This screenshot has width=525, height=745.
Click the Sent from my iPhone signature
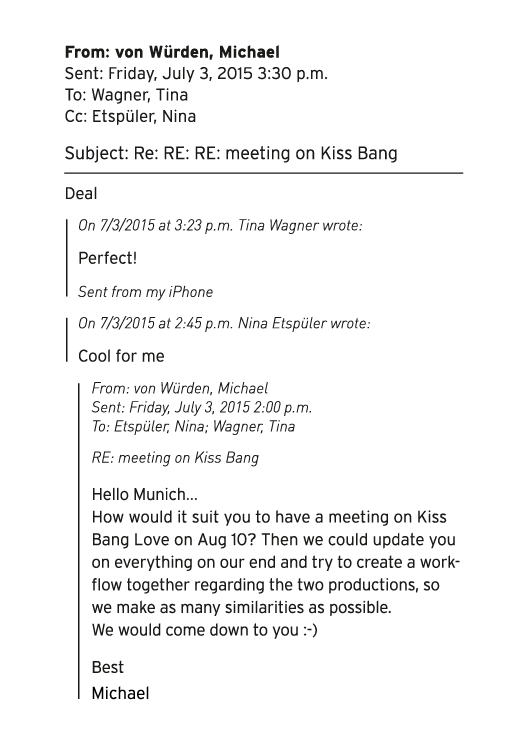(x=145, y=291)
